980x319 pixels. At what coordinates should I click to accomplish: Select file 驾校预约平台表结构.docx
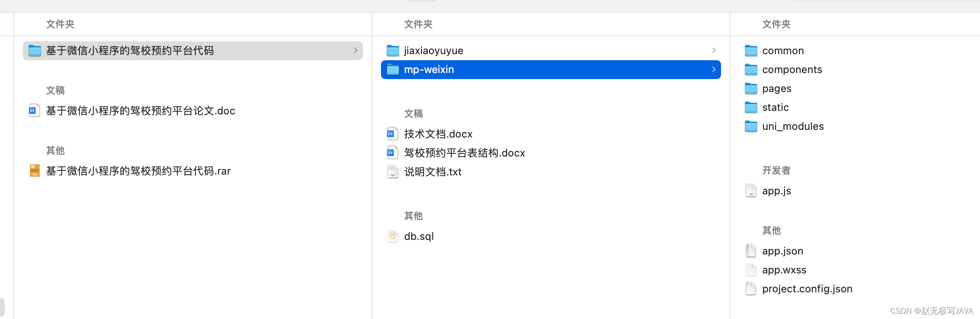point(465,153)
